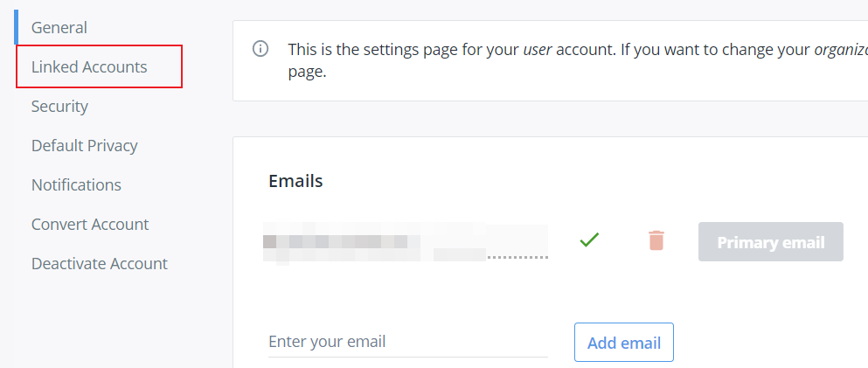Click the word page. in the banner

click(x=307, y=73)
